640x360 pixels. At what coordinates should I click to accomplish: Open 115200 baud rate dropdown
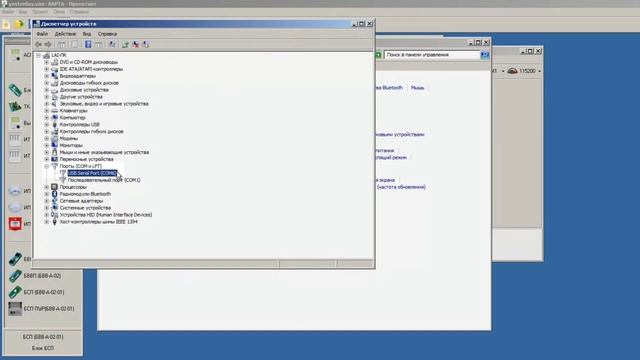point(540,71)
